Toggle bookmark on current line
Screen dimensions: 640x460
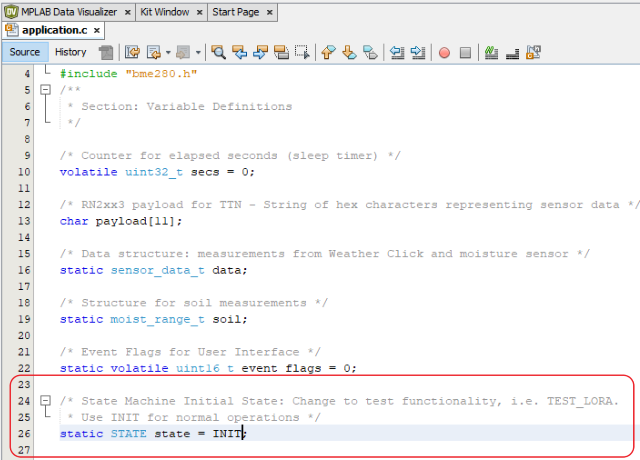pos(370,52)
